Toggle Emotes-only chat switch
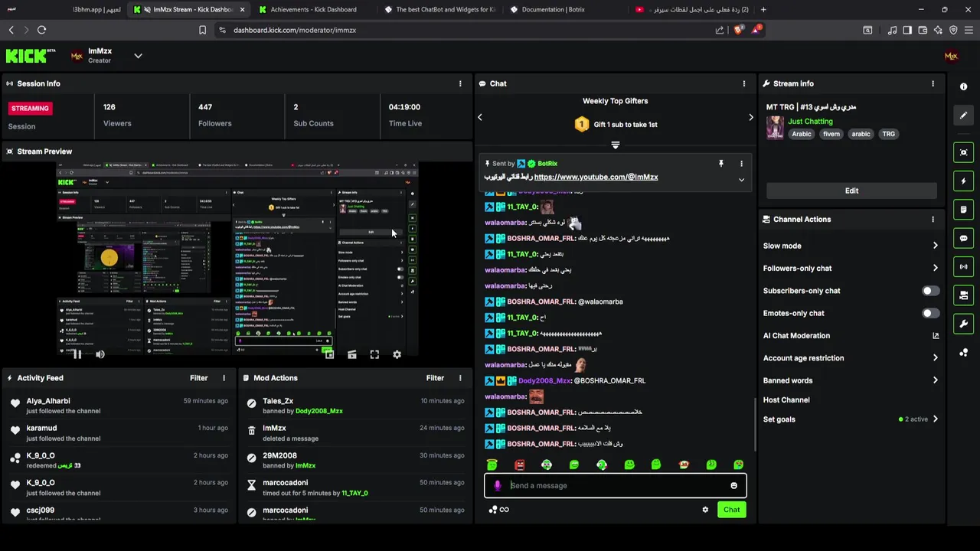 (x=930, y=313)
